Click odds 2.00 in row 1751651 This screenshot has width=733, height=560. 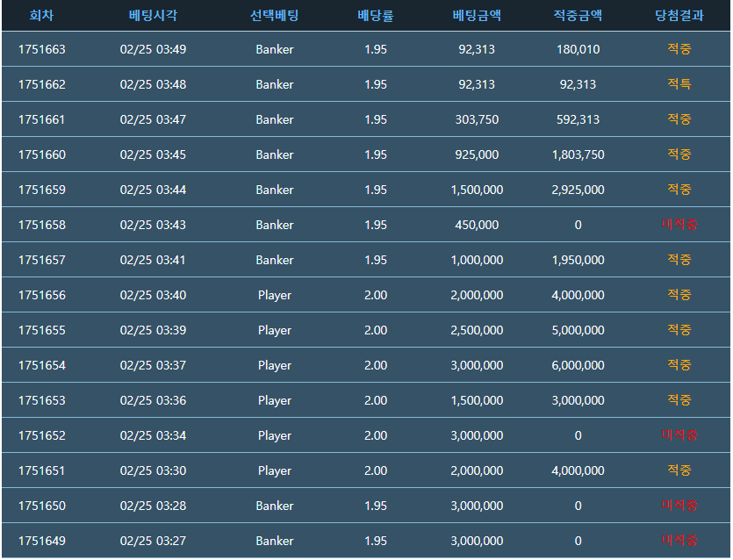[376, 470]
